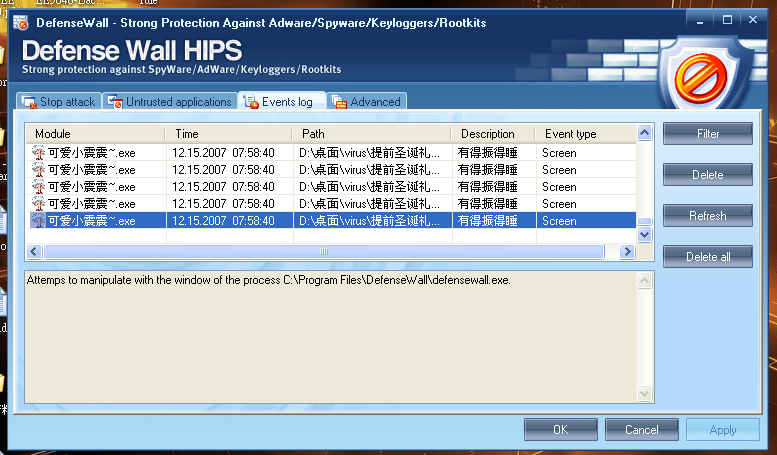Click the horizontal scrollbar thumb of events list
This screenshot has height=455, width=777.
324,251
